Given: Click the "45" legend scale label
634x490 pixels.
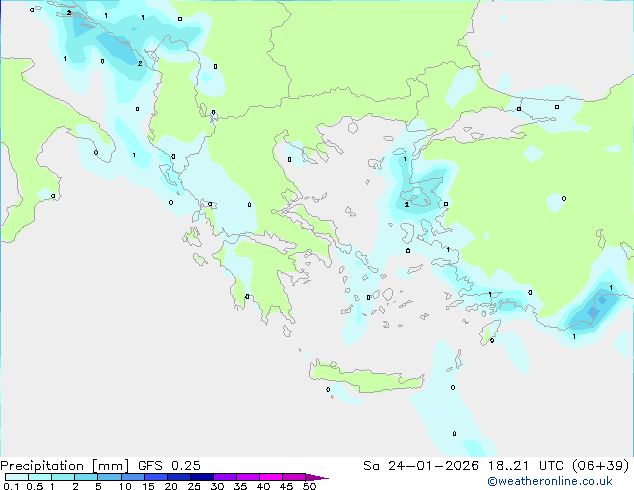Looking at the screenshot, I should (x=286, y=486).
